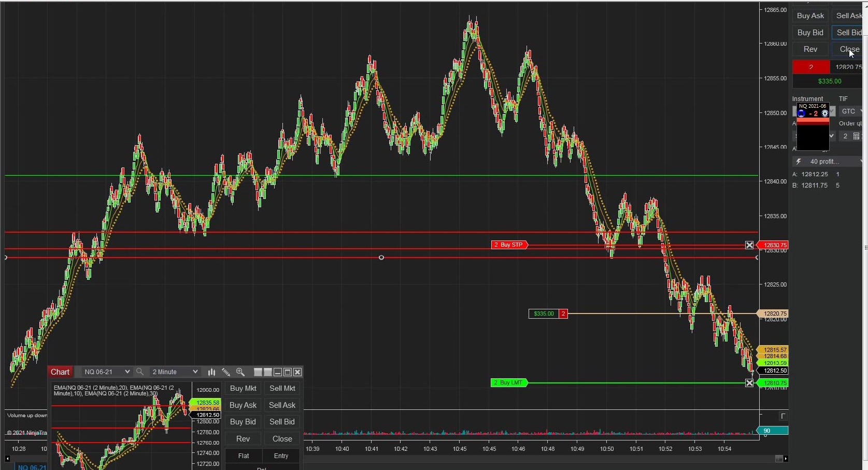Click the blue round icon in NQ 2021-06 popup
Image resolution: width=868 pixels, height=470 pixels.
[802, 113]
